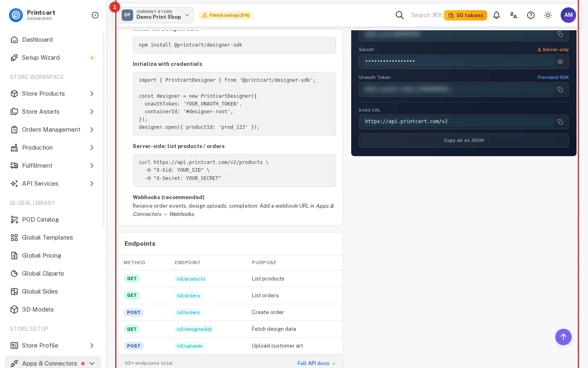Image resolution: width=588 pixels, height=368 pixels.
Task: Open Global Templates in sidebar
Action: click(53, 238)
